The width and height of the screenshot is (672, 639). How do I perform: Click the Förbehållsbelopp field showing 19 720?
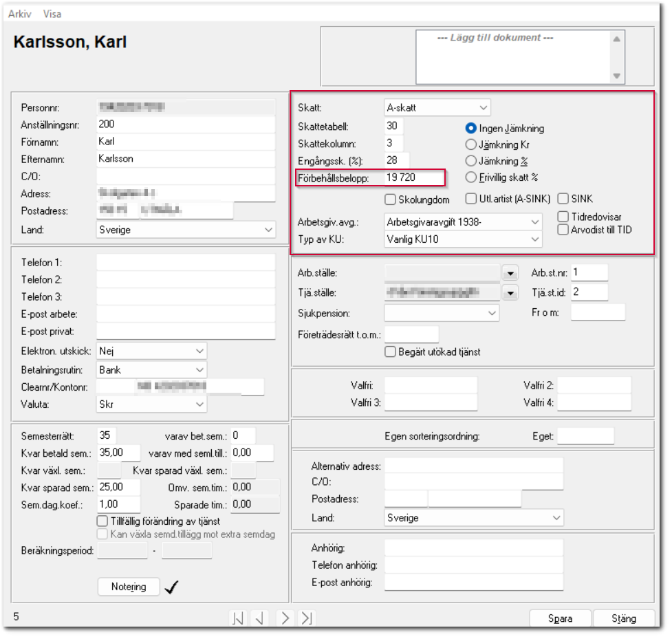[x=413, y=177]
